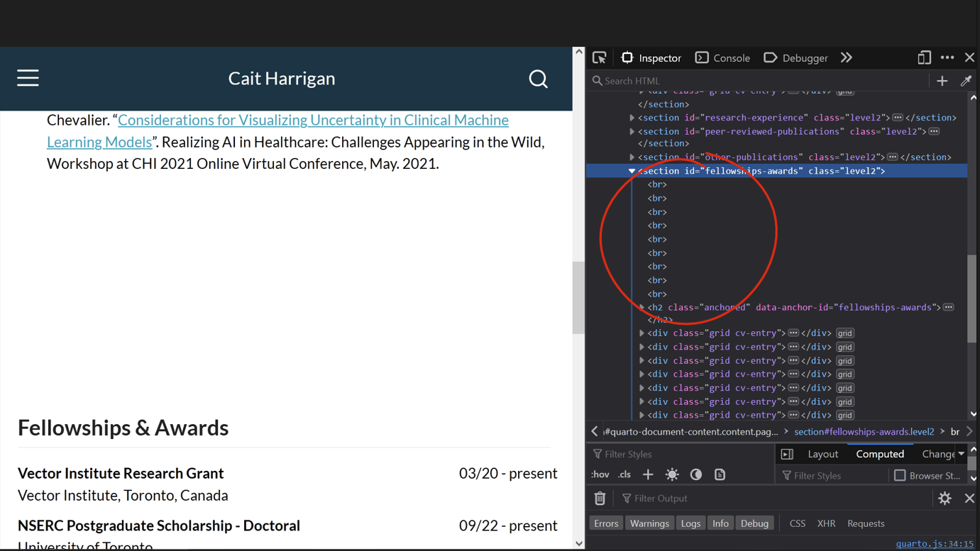The image size is (980, 551).
Task: Toggle the .cls classes panel
Action: coord(624,474)
